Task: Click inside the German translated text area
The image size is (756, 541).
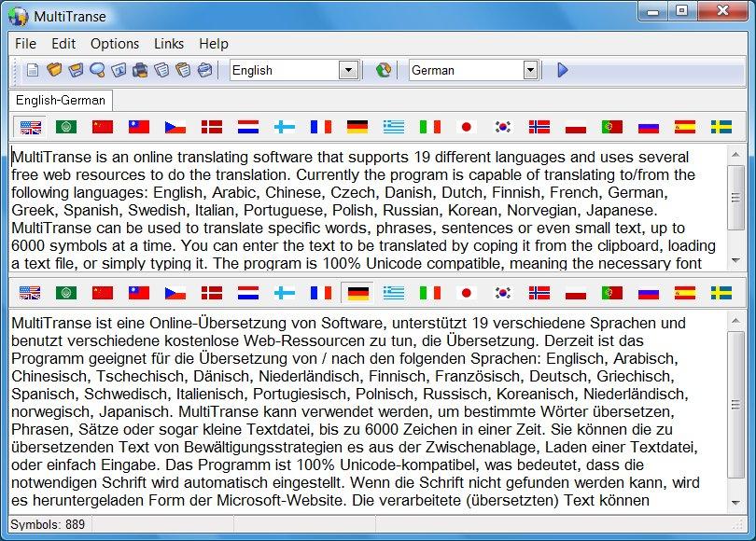Action: pyautogui.click(x=368, y=412)
